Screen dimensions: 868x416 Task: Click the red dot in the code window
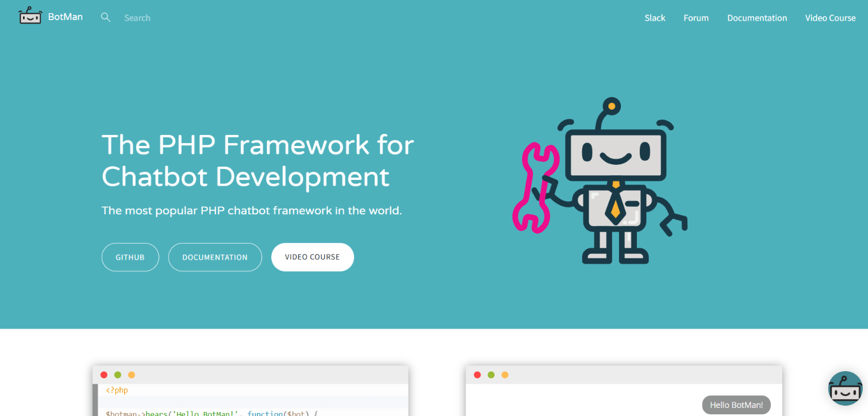point(104,375)
